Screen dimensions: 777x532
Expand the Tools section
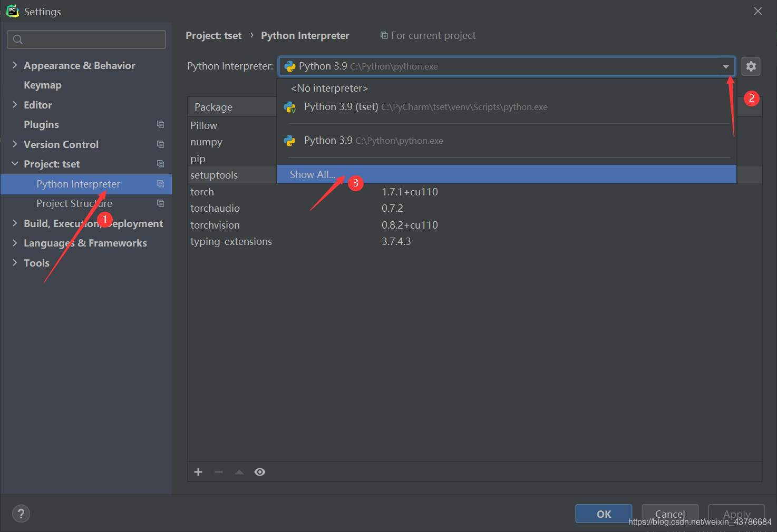[15, 263]
